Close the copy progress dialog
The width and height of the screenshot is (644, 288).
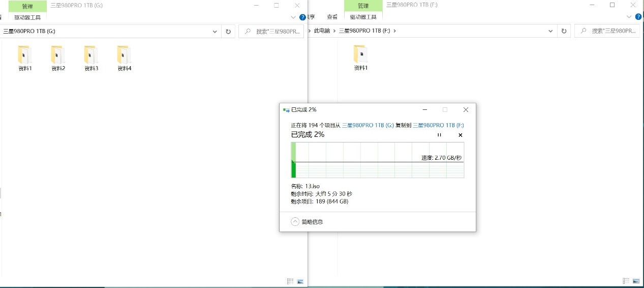coord(466,109)
